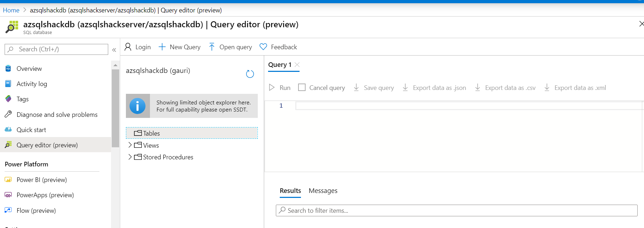Click the Login person icon
The height and width of the screenshot is (228, 644).
pyautogui.click(x=128, y=47)
